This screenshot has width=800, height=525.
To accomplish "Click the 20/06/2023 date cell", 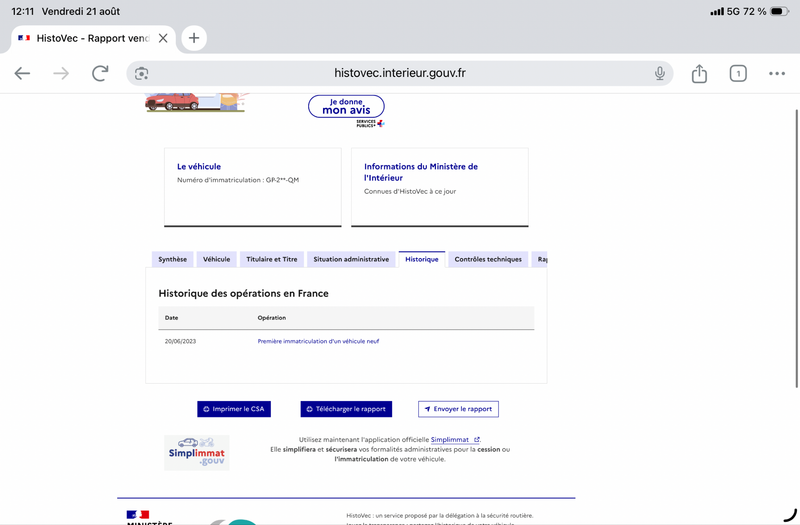I will (x=180, y=341).
